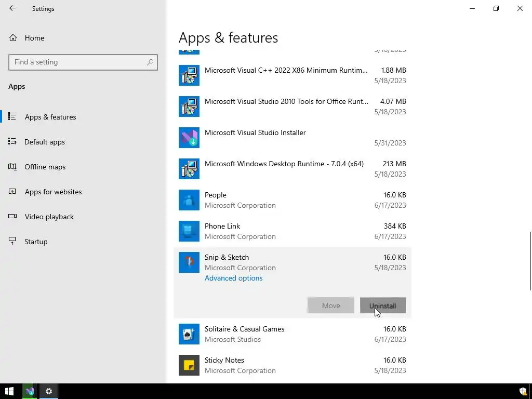Screen dimensions: 532x399
Task: Click the 1.88 MB size value
Action: 393,70
